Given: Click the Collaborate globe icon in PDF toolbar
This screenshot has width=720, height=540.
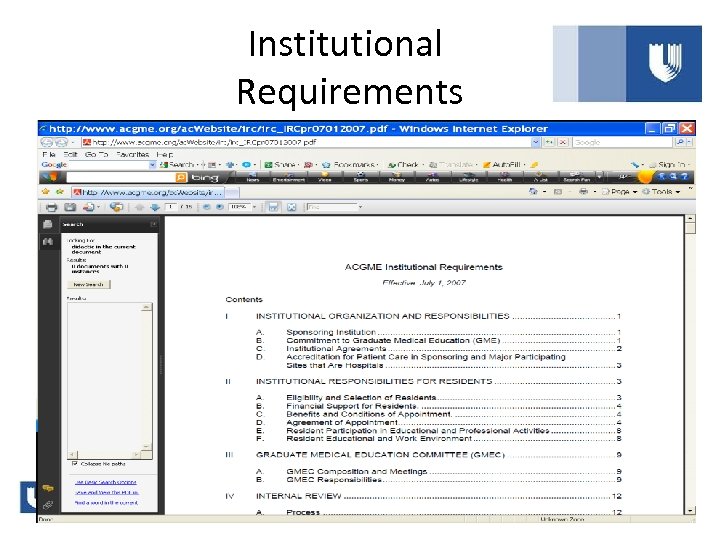Looking at the screenshot, I should pos(116,208).
